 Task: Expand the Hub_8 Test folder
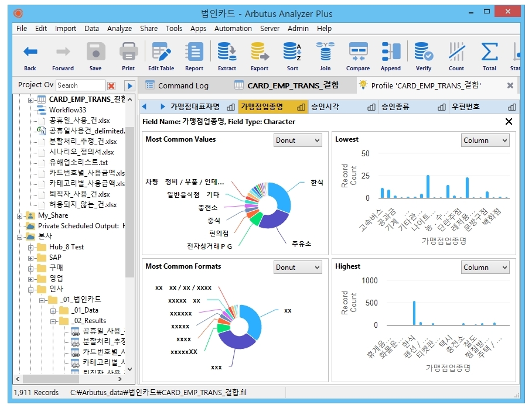(30, 248)
